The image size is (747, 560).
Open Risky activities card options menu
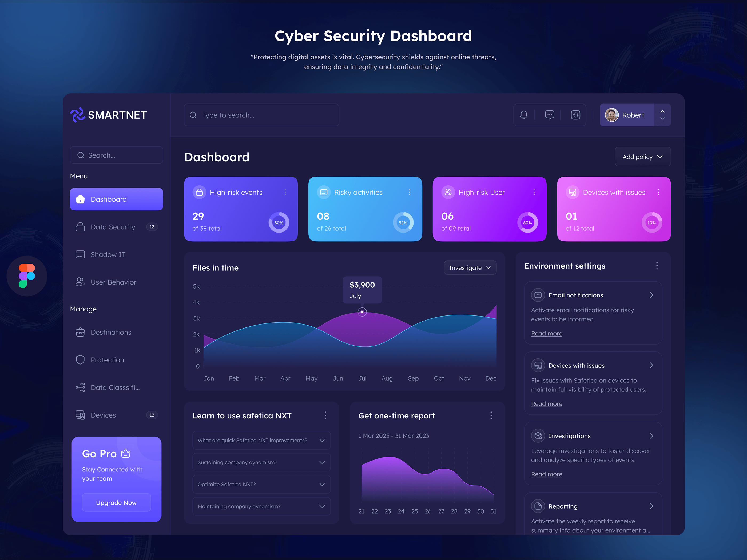click(x=410, y=192)
